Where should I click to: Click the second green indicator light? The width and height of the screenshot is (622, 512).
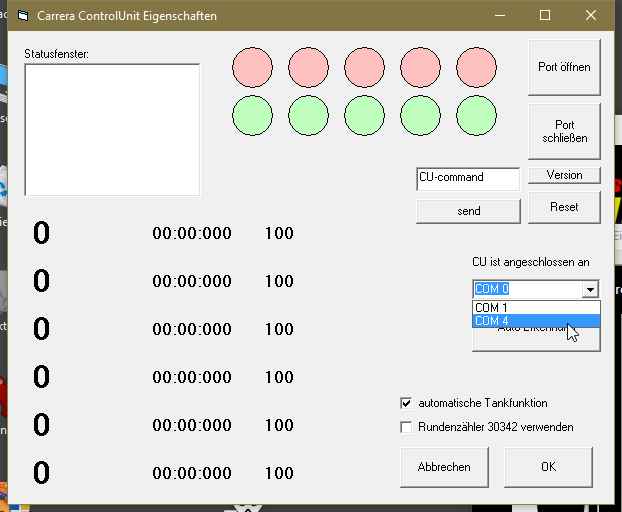pyautogui.click(x=308, y=115)
